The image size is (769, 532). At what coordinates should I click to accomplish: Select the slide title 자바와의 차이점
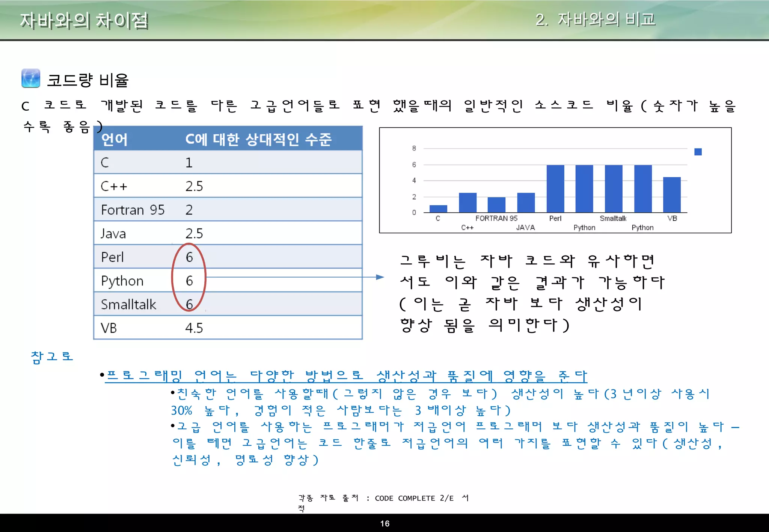tap(84, 20)
